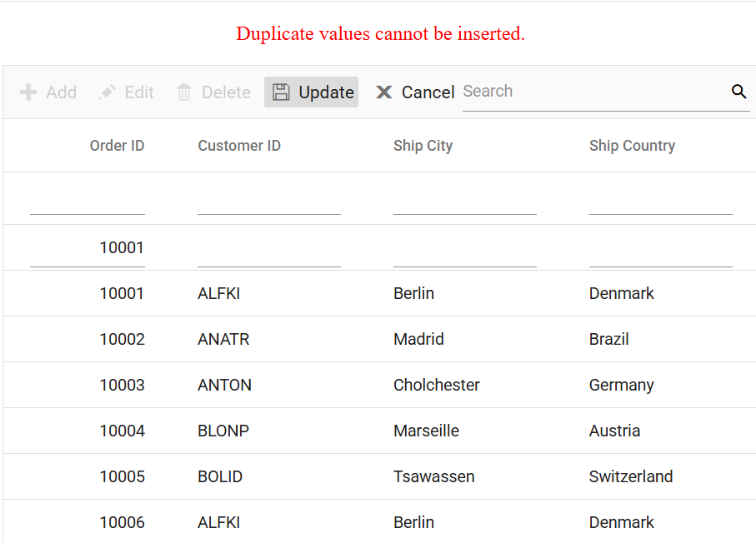This screenshot has width=756, height=543.
Task: Click the Delete trash icon
Action: [184, 92]
